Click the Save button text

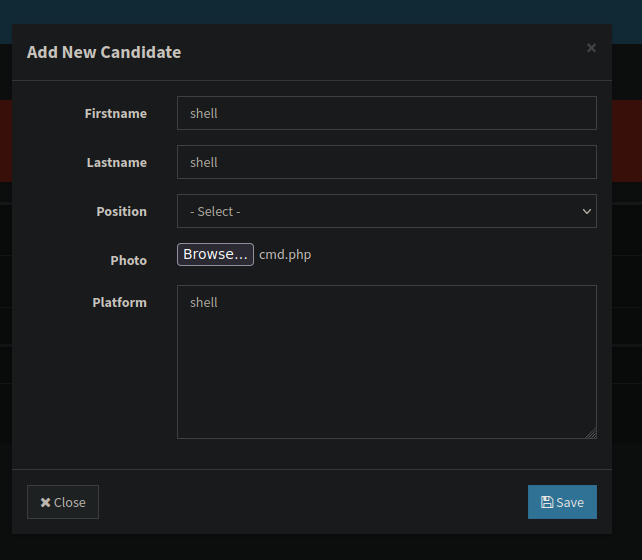[570, 502]
